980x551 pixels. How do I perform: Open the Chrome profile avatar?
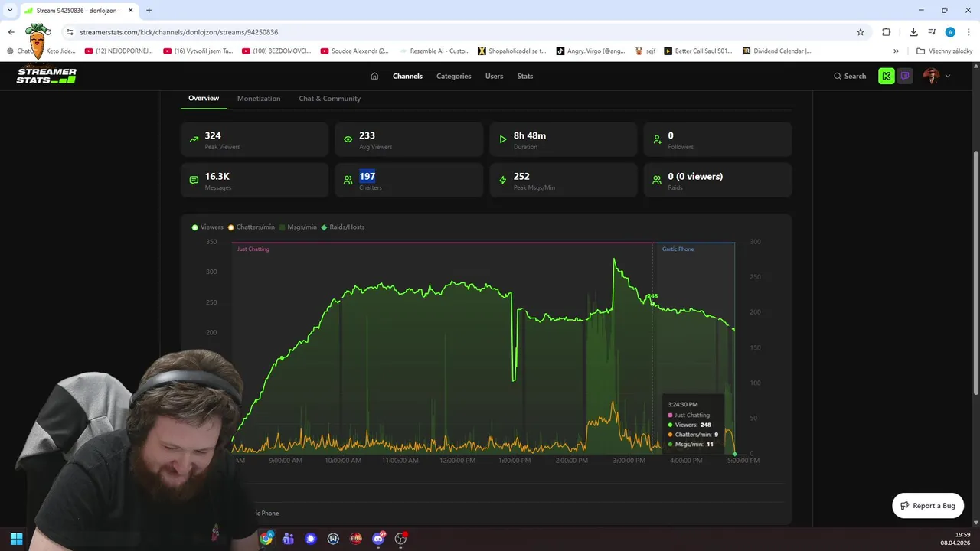pyautogui.click(x=950, y=32)
